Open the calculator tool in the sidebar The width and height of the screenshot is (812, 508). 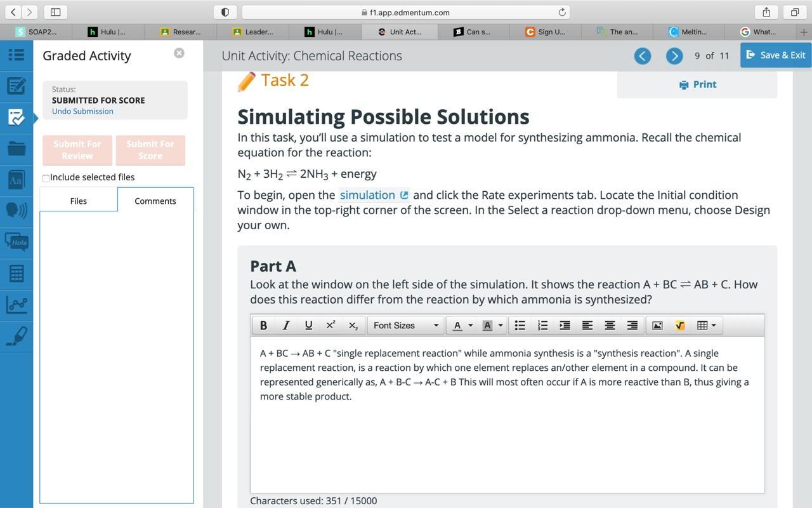[16, 273]
